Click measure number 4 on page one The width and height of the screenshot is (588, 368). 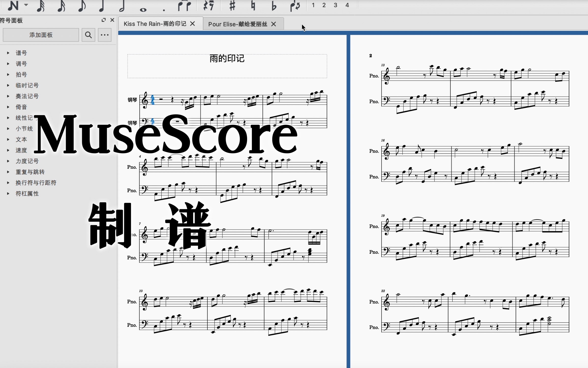coord(140,156)
